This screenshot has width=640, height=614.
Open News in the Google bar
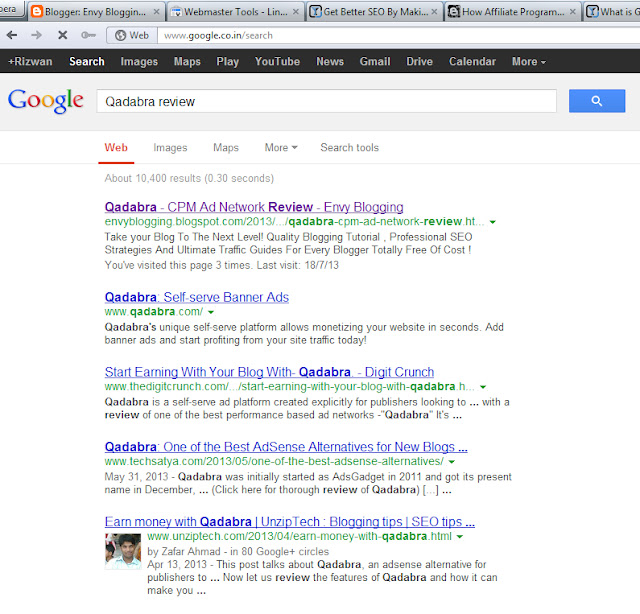330,62
